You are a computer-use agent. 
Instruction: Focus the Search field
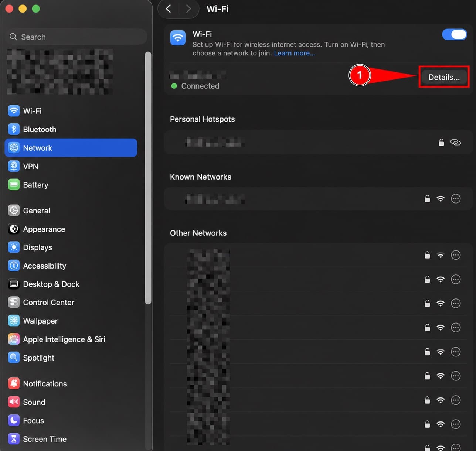tap(76, 37)
